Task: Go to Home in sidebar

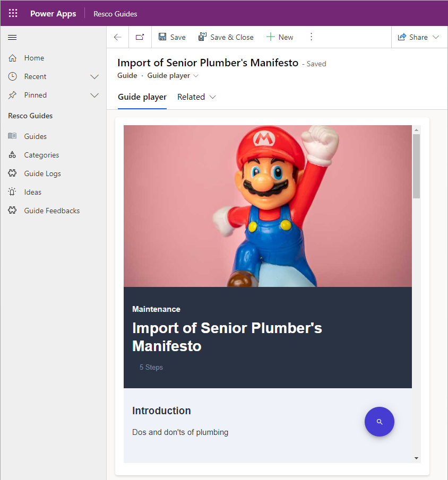Action: tap(34, 58)
